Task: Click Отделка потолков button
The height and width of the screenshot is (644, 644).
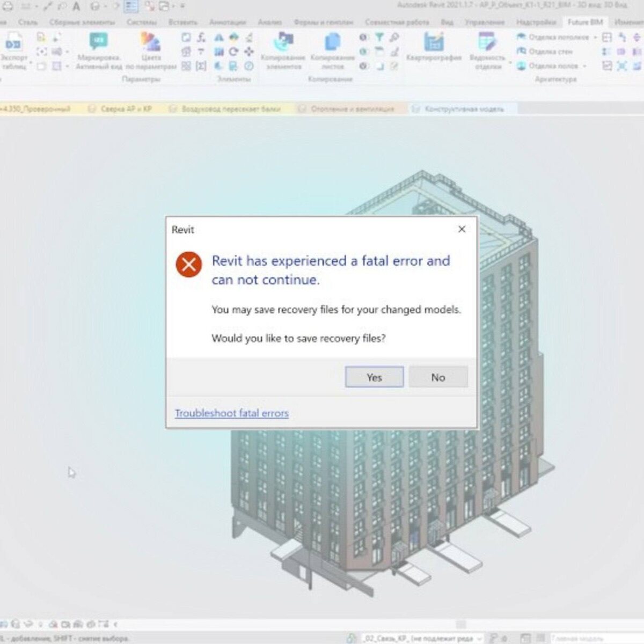Action: point(553,37)
